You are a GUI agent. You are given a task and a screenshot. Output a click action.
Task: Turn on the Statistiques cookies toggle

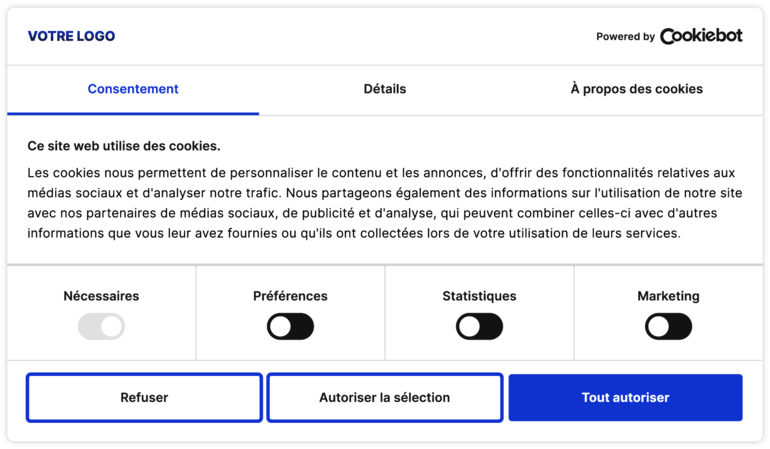(x=479, y=326)
